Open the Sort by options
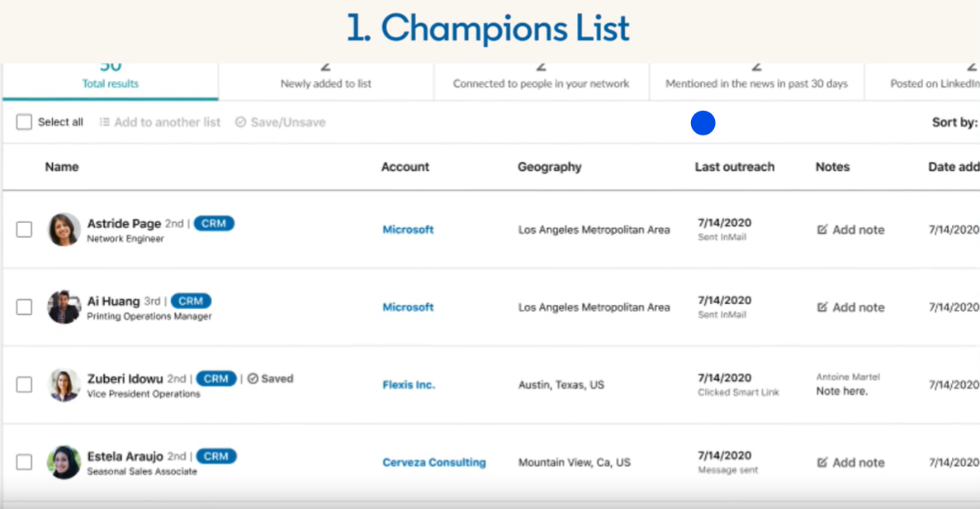This screenshot has width=980, height=509. coord(954,121)
